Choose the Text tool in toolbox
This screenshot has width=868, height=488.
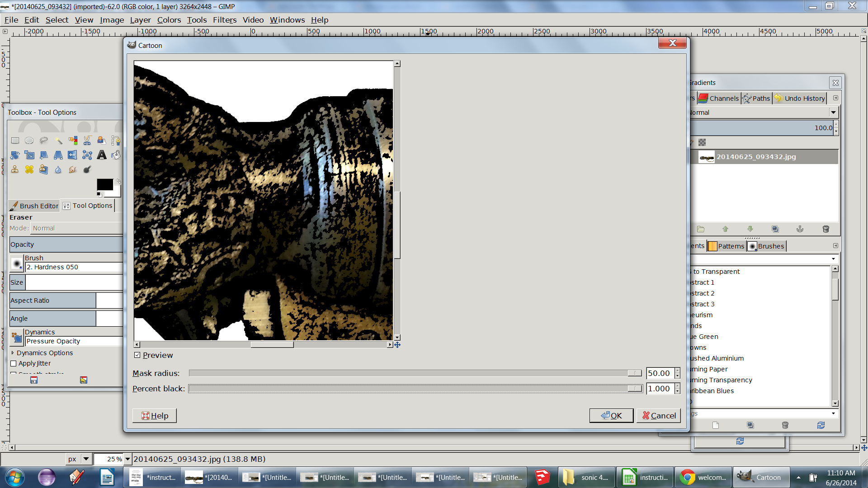[x=102, y=155]
